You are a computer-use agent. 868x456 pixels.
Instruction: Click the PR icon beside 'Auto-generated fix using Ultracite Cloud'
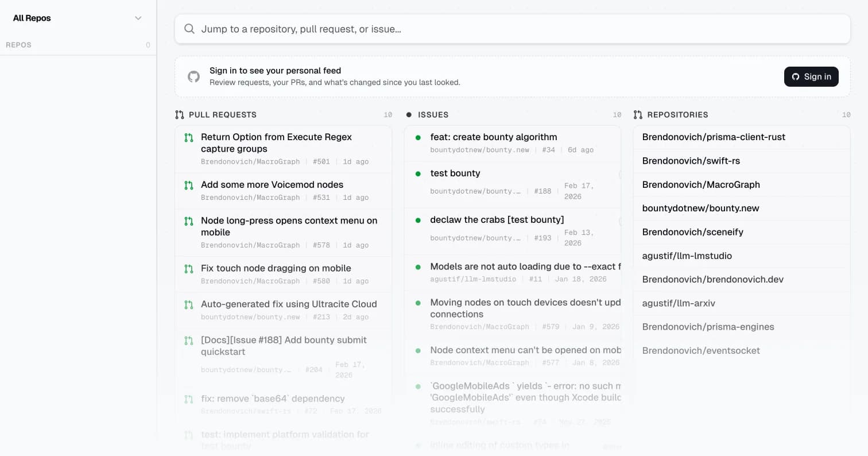tap(188, 304)
